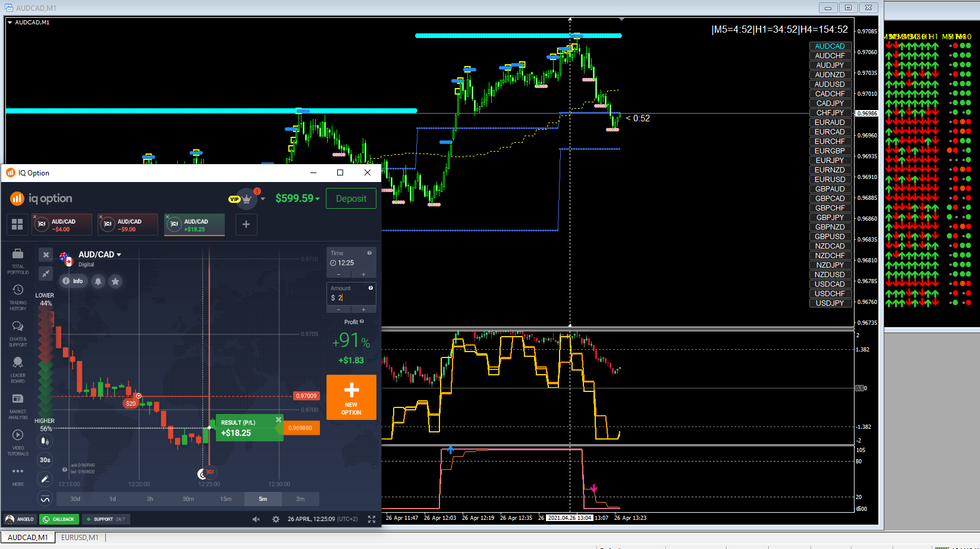This screenshot has height=549, width=980.
Task: Open Video Tutorials
Action: tap(18, 443)
